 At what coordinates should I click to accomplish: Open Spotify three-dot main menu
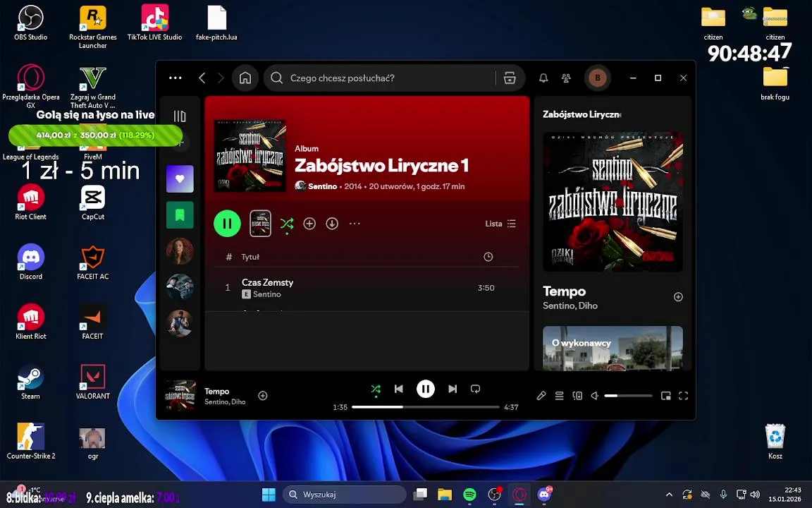pos(175,78)
